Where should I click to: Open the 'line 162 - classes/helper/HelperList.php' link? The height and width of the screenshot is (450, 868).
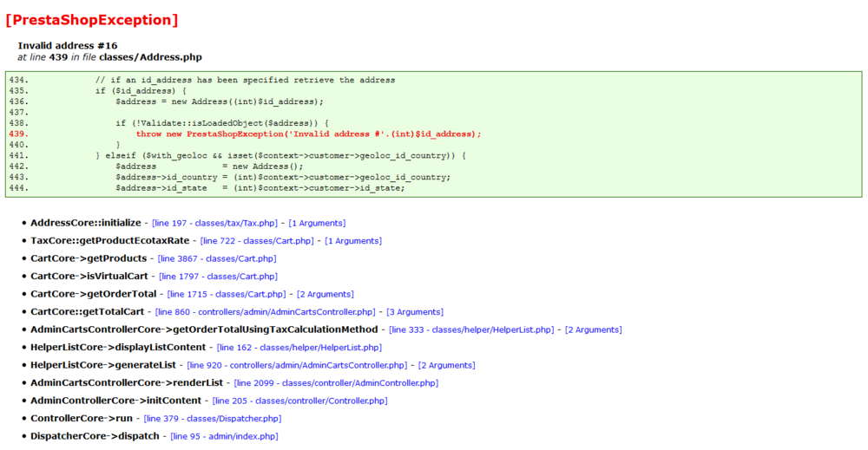(x=299, y=348)
